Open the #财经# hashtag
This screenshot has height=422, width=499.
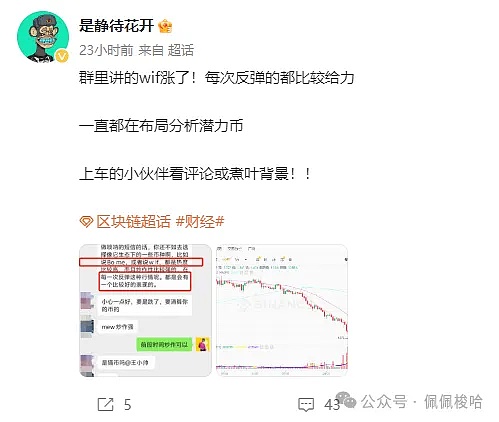tap(200, 222)
